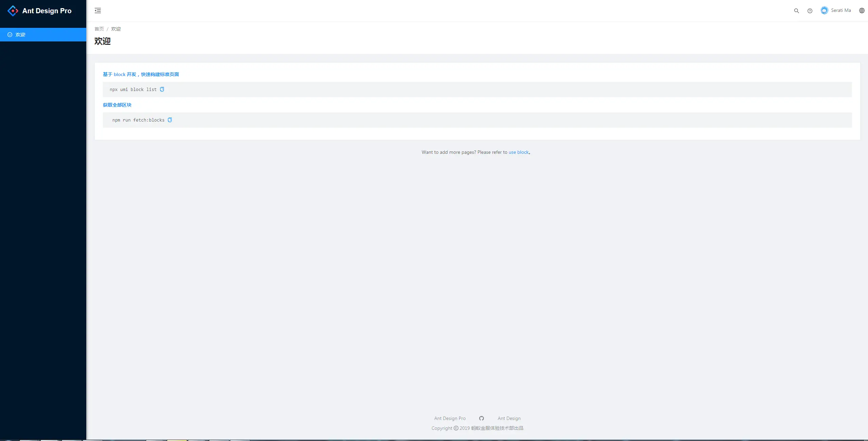
Task: Open the Ant Design footer link
Action: pyautogui.click(x=509, y=418)
